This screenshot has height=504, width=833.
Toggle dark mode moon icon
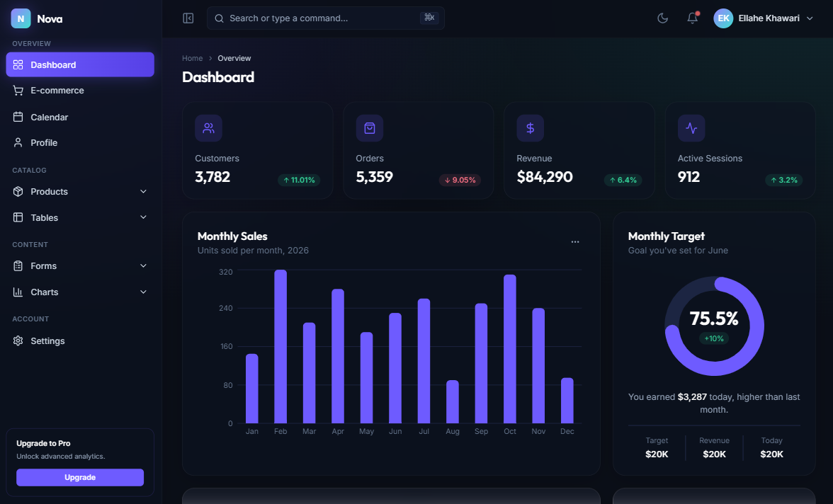click(x=662, y=18)
